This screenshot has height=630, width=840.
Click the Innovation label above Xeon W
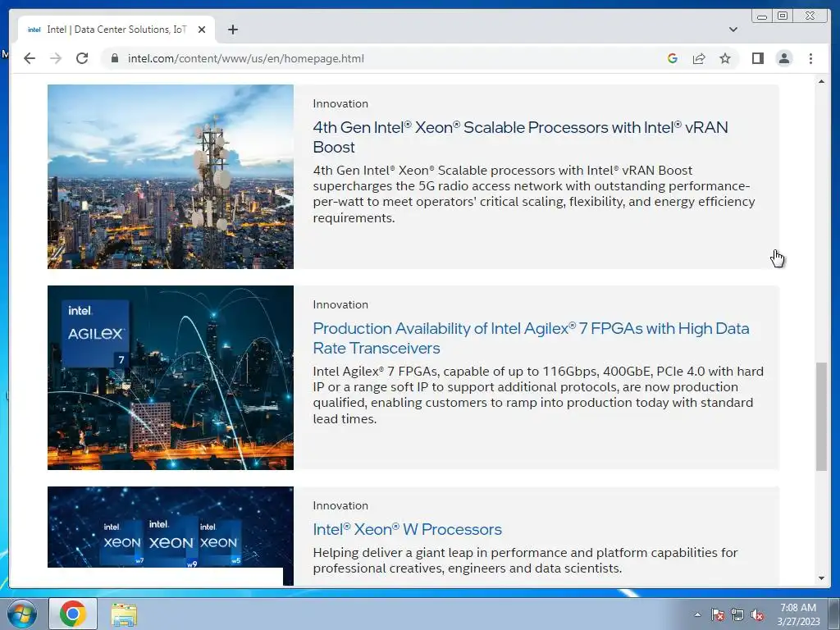(340, 505)
